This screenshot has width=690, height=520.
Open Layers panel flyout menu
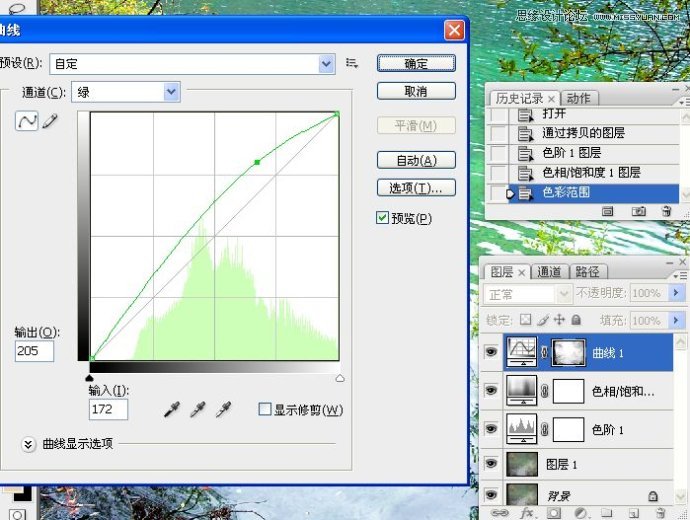681,275
